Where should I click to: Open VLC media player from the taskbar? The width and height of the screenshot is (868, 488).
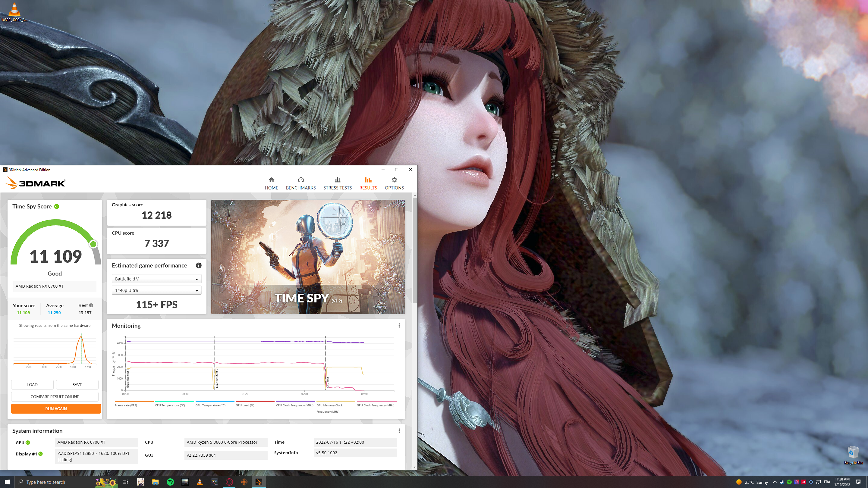click(x=200, y=482)
